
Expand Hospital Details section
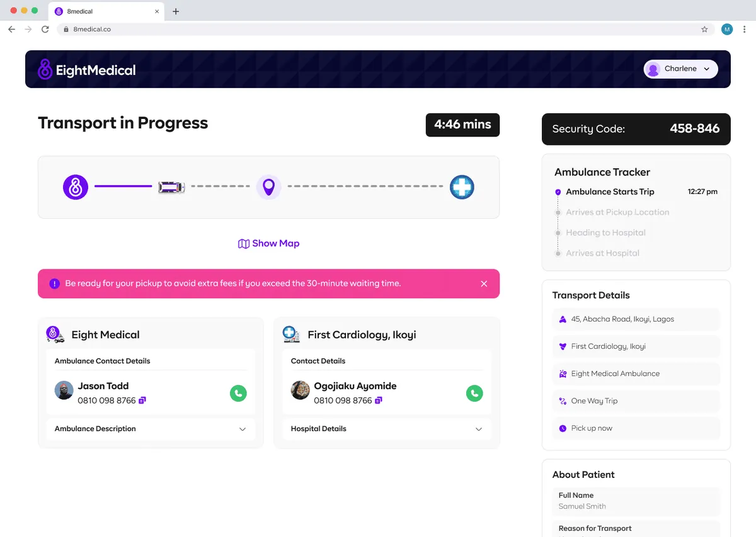click(387, 429)
